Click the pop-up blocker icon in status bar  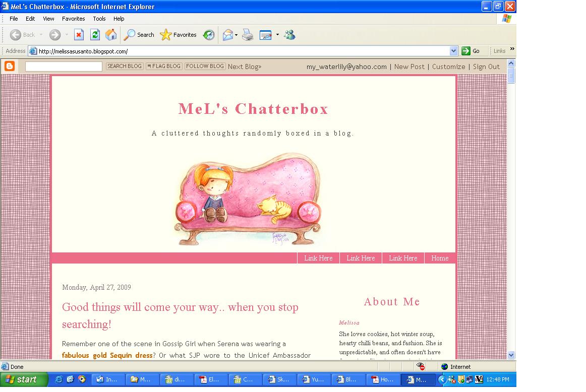tap(421, 367)
